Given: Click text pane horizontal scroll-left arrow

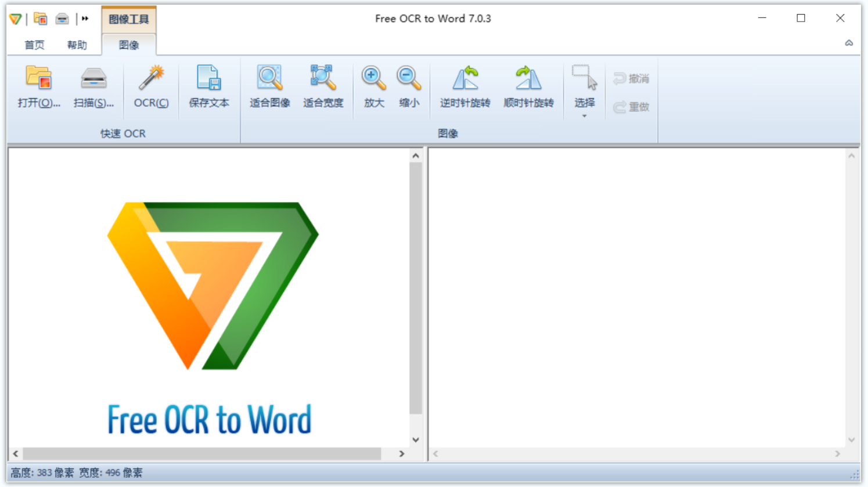Looking at the screenshot, I should pos(435,454).
